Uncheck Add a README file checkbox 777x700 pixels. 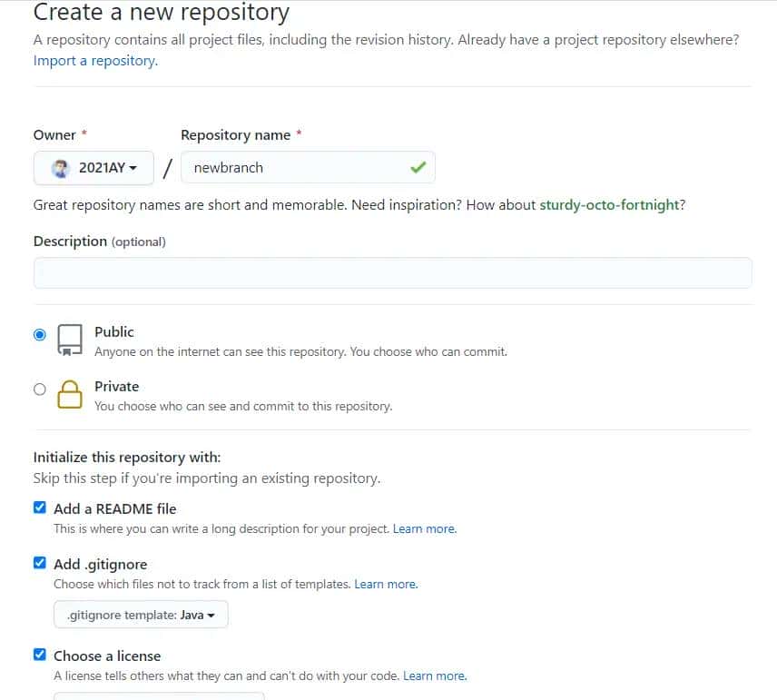click(40, 508)
